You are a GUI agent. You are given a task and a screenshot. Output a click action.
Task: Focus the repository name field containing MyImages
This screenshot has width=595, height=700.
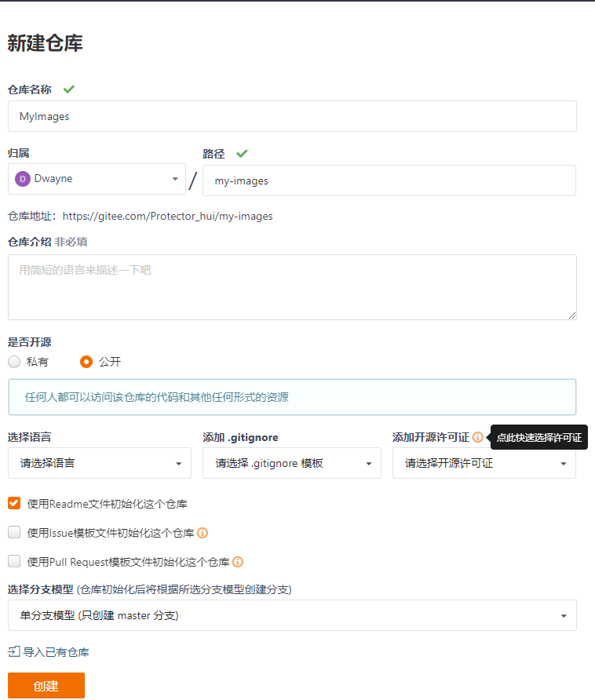pyautogui.click(x=292, y=116)
